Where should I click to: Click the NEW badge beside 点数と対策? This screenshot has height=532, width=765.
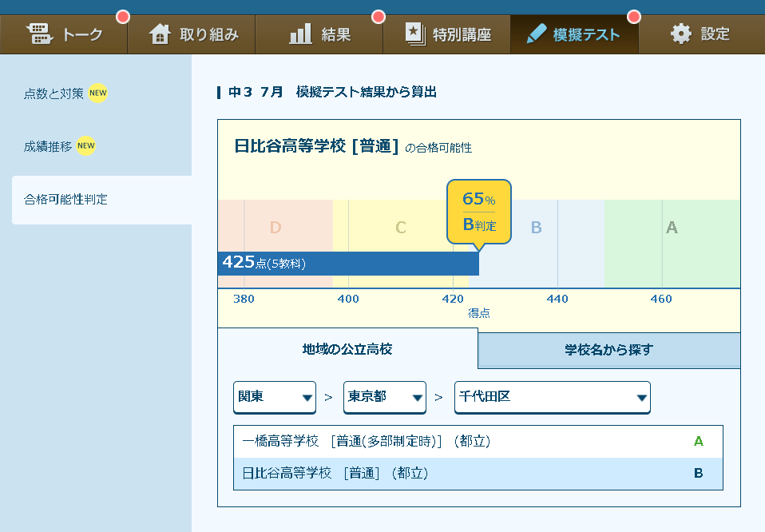click(97, 93)
